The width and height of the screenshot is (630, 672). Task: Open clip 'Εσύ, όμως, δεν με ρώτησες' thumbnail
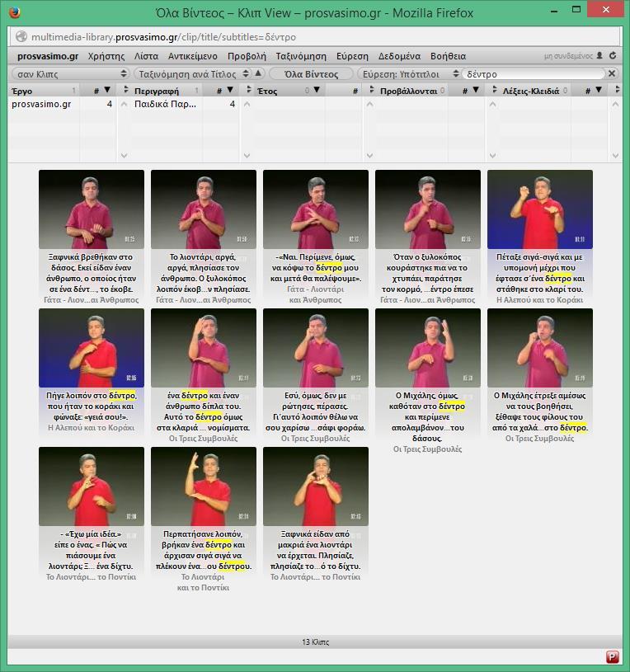coord(316,348)
